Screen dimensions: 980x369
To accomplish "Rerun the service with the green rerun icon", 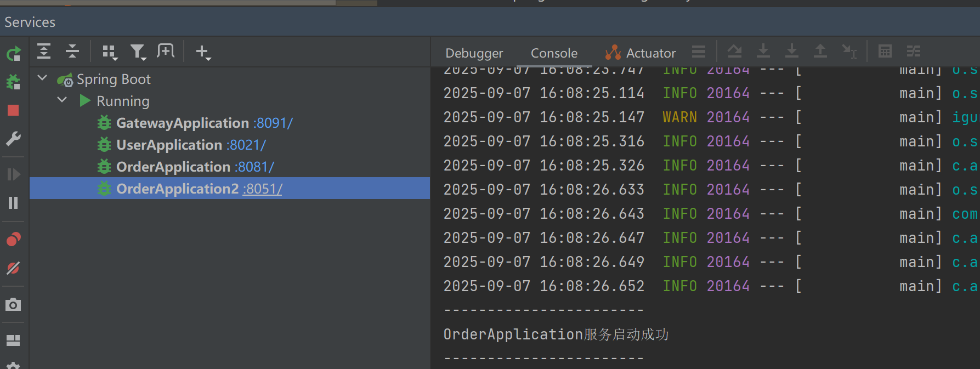I will [x=13, y=54].
